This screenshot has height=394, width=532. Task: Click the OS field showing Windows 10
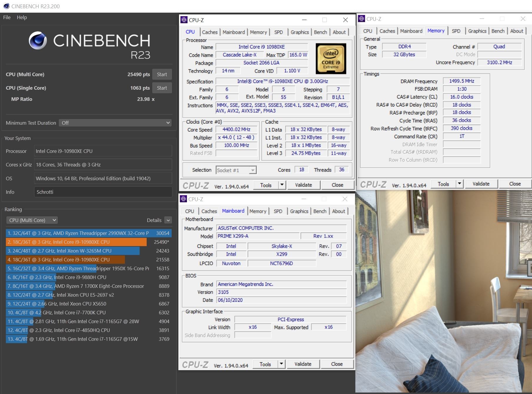pos(103,178)
